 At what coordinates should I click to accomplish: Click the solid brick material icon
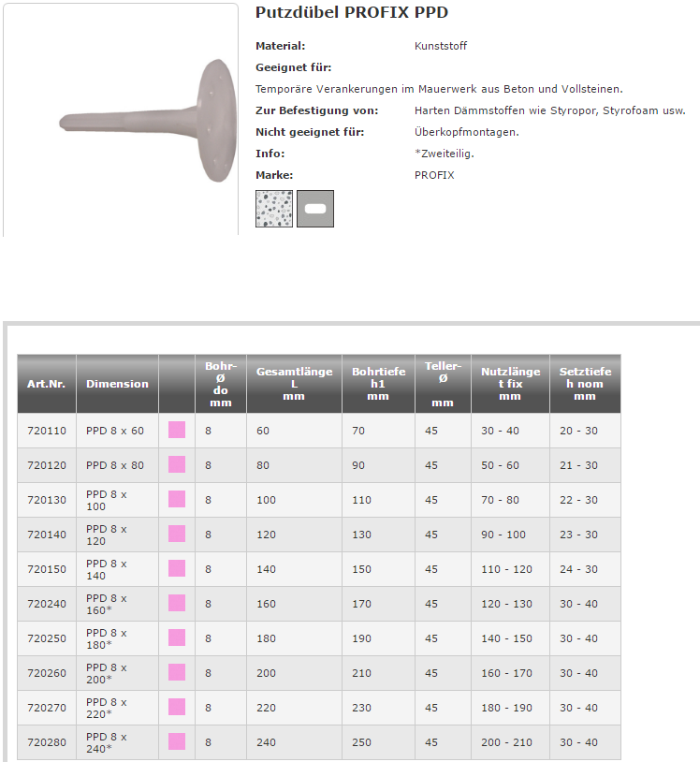315,209
